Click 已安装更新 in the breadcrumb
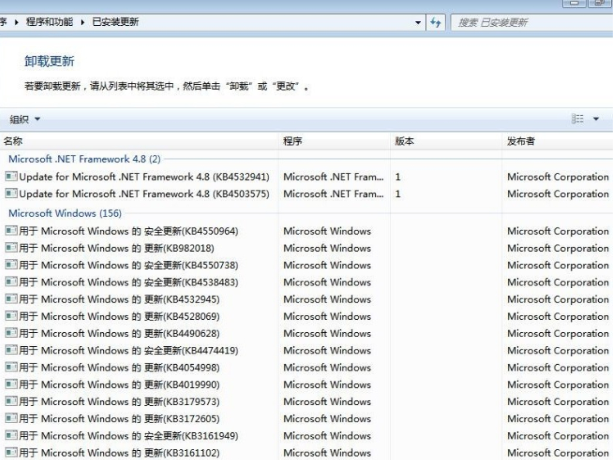Image resolution: width=613 pixels, height=460 pixels. 115,22
